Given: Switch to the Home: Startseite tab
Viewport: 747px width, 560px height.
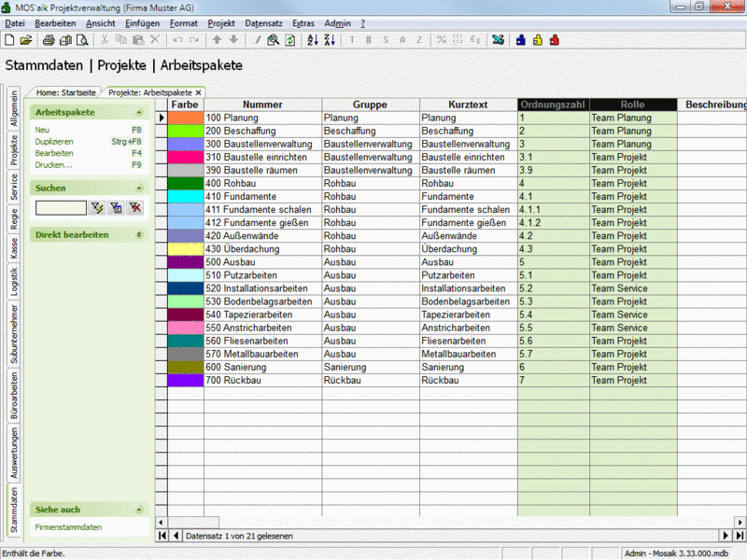Looking at the screenshot, I should (65, 92).
